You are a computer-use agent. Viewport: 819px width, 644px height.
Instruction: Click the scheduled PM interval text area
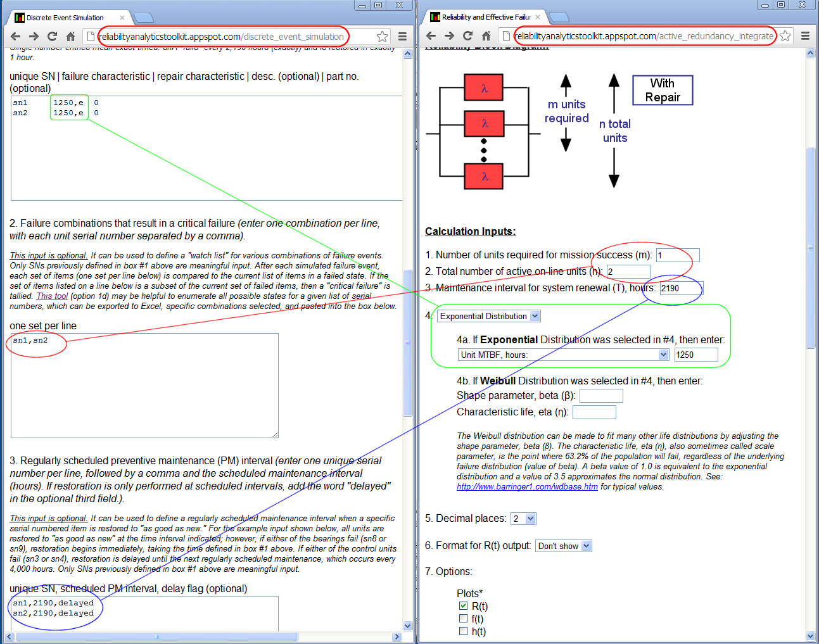(x=144, y=614)
